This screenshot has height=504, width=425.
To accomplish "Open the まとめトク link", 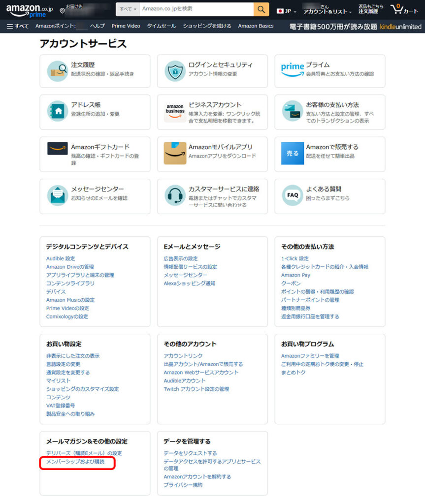I will tap(294, 373).
